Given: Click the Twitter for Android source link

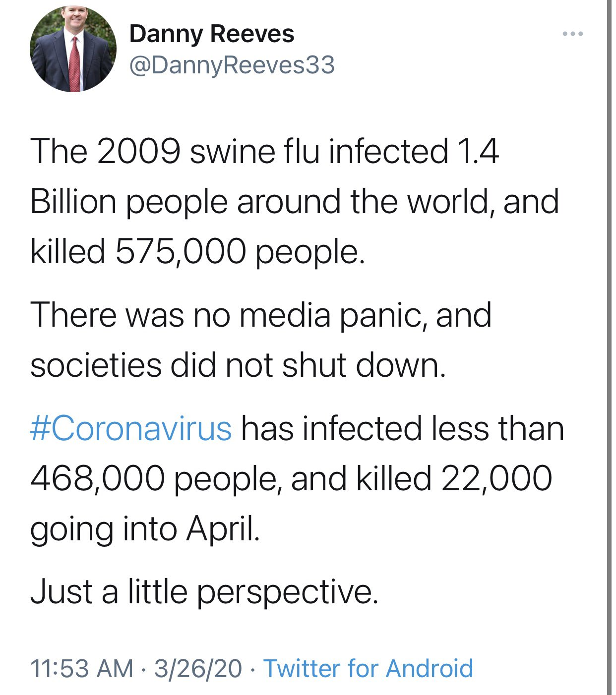Looking at the screenshot, I should pyautogui.click(x=368, y=668).
